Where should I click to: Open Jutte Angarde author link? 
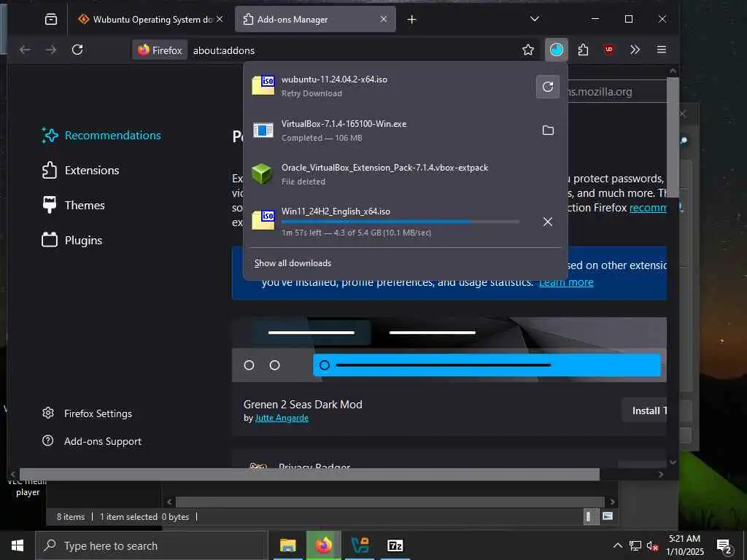point(282,418)
